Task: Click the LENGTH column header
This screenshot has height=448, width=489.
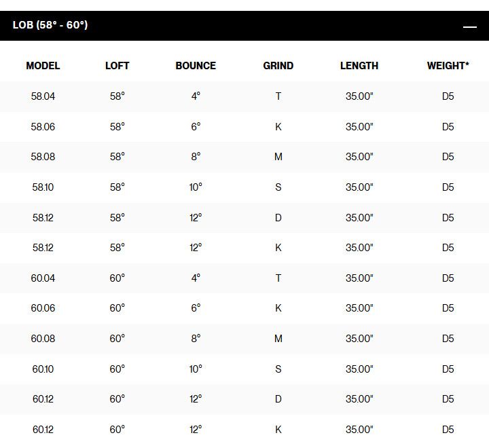Action: coord(359,66)
